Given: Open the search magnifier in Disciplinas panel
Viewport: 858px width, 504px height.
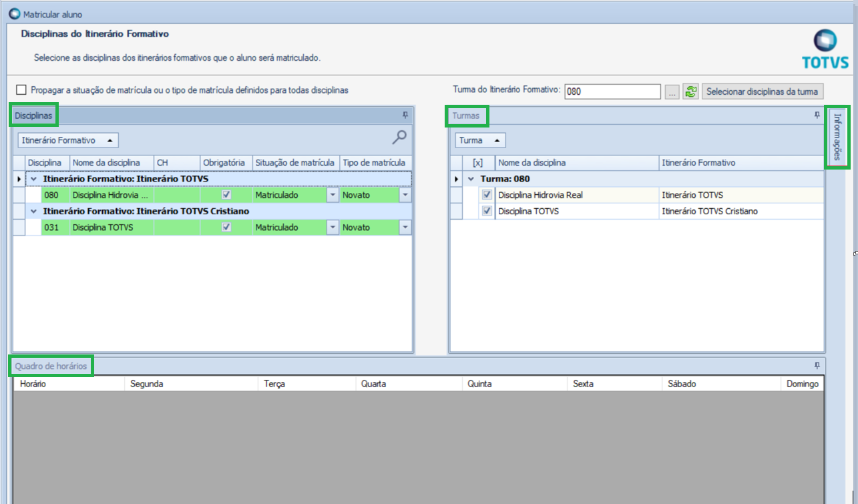Looking at the screenshot, I should point(399,138).
